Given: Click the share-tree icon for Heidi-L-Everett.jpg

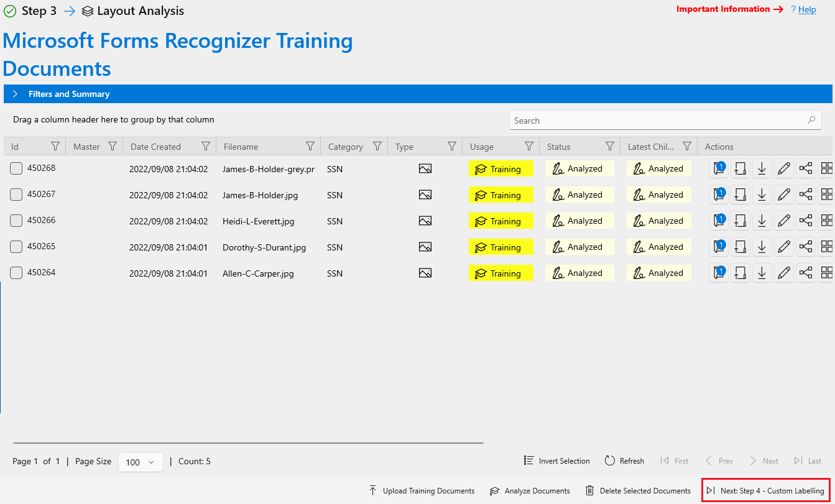Looking at the screenshot, I should click(x=806, y=221).
